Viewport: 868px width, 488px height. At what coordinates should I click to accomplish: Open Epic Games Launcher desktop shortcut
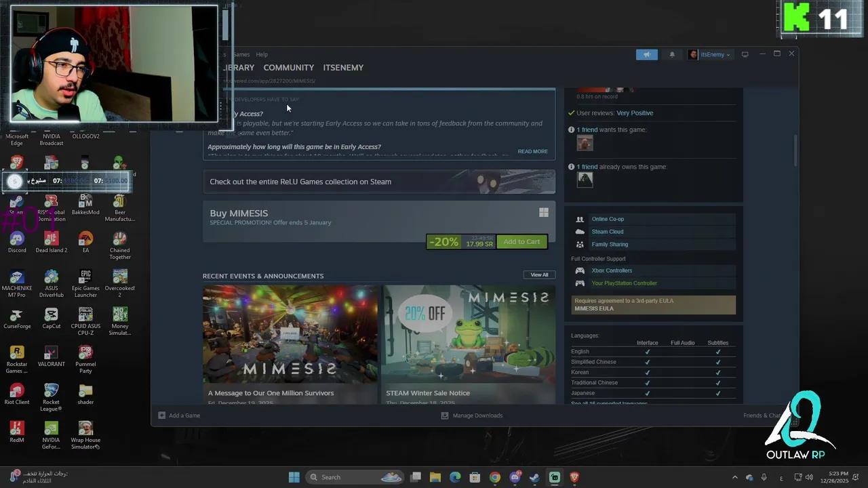(85, 284)
